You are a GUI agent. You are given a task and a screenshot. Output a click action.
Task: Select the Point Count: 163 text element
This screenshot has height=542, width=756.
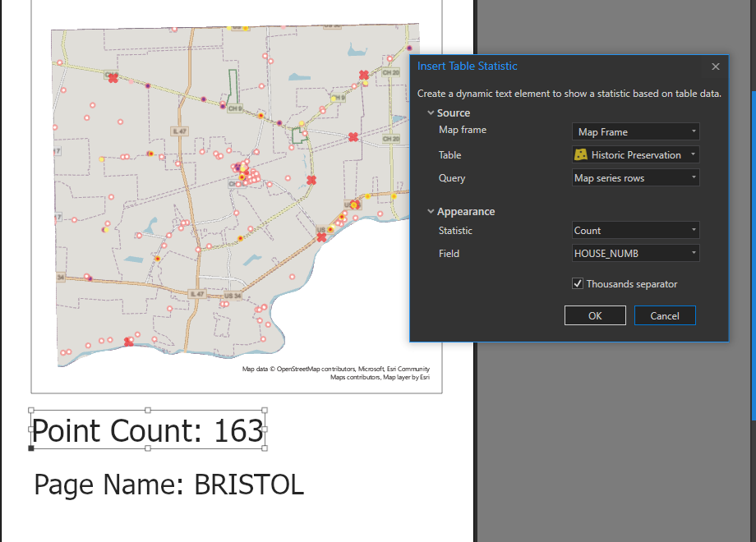click(x=148, y=430)
